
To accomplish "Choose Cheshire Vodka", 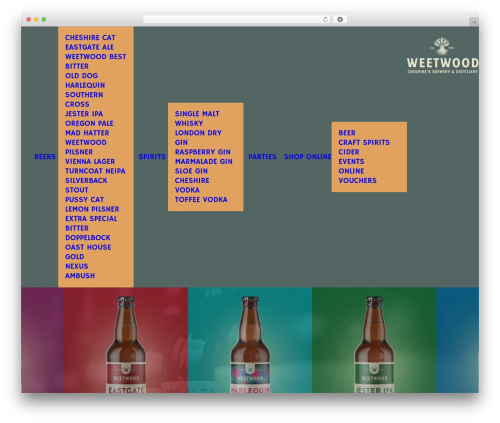I will 192,185.
